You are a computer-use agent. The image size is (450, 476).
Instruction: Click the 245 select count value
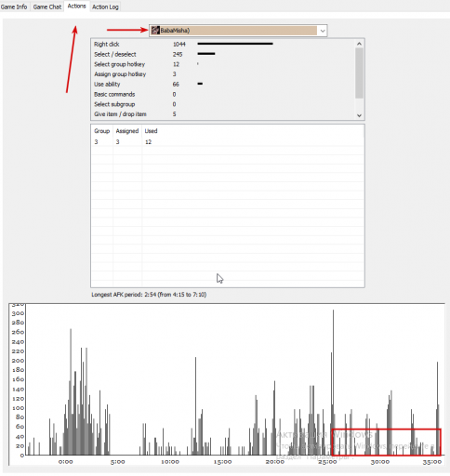178,54
